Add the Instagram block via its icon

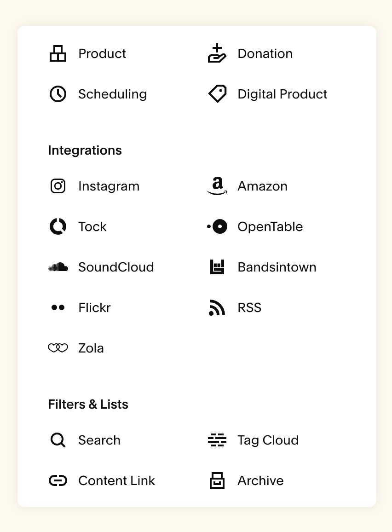pos(58,186)
